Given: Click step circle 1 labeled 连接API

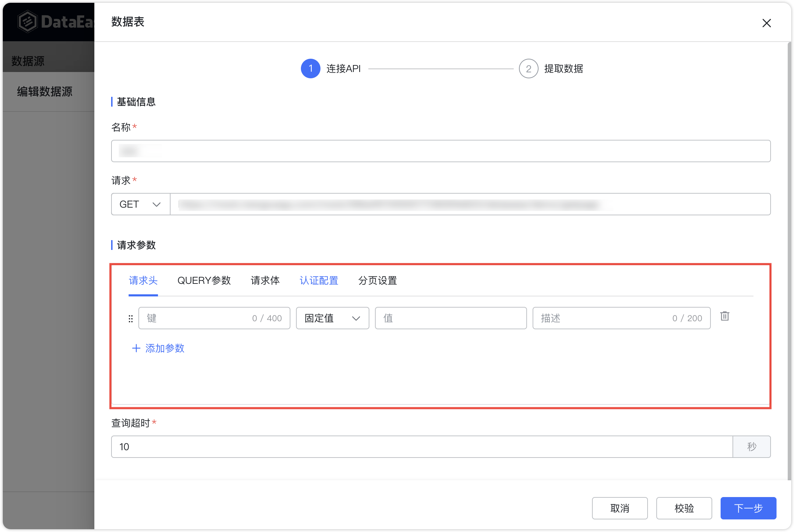Looking at the screenshot, I should tap(310, 69).
